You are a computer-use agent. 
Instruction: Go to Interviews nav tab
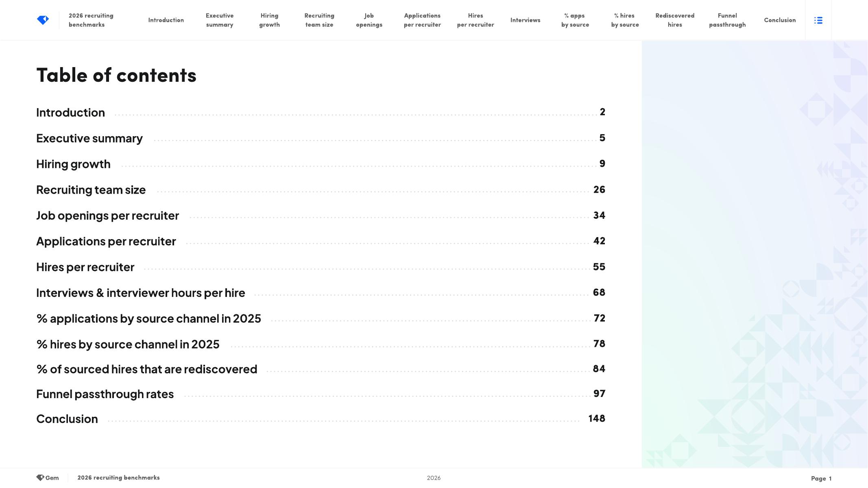[x=525, y=20]
